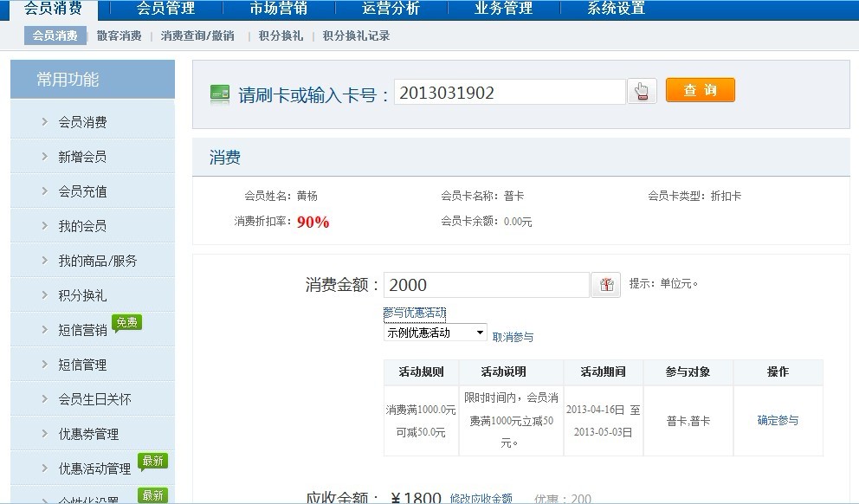Click the 参与优惠活动 link

(414, 313)
